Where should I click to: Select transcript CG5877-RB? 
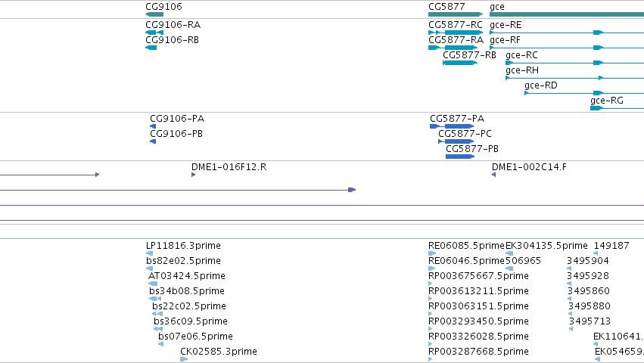469,55
